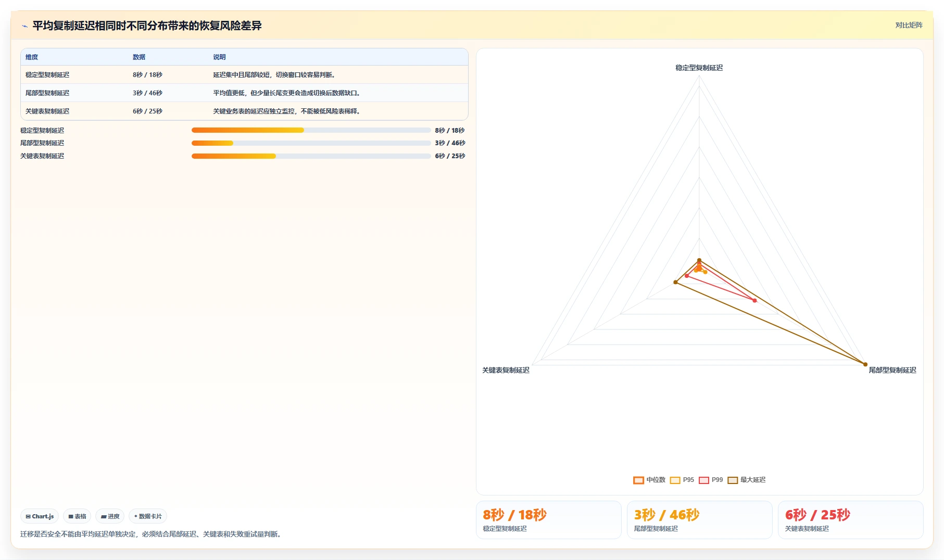This screenshot has width=944, height=560.
Task: Click the 尾部型复制延迟 radar axis label
Action: pos(892,370)
